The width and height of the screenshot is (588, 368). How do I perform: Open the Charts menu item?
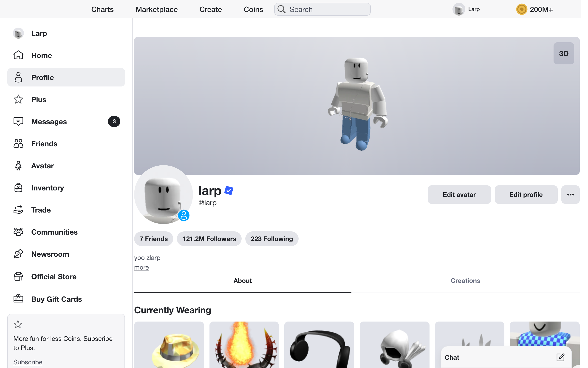[102, 9]
